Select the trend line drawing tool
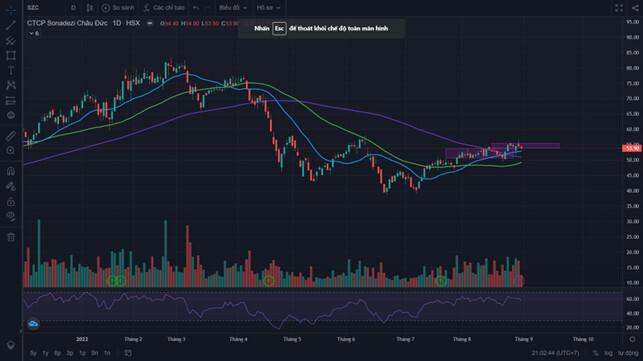 [x=11, y=25]
